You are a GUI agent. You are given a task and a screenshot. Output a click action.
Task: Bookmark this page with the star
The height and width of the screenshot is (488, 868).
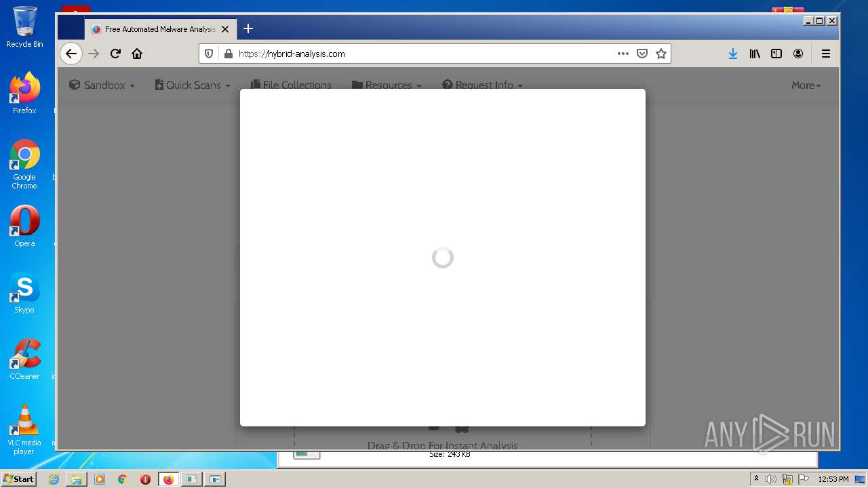pyautogui.click(x=661, y=54)
